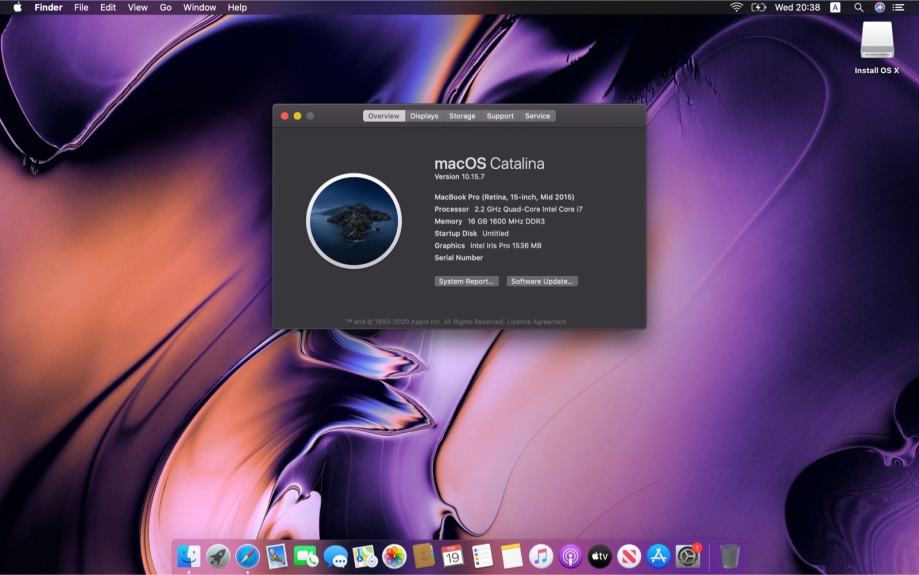The image size is (919, 575).
Task: Open the Wi-Fi status menu
Action: (736, 7)
